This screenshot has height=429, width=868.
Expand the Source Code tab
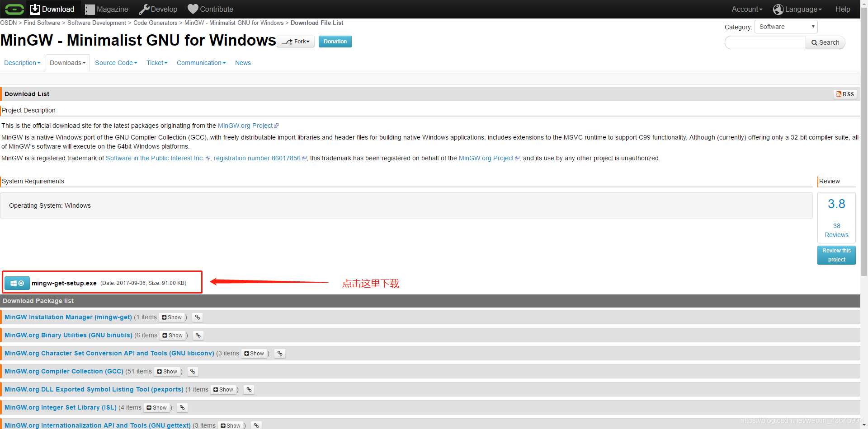pyautogui.click(x=116, y=63)
